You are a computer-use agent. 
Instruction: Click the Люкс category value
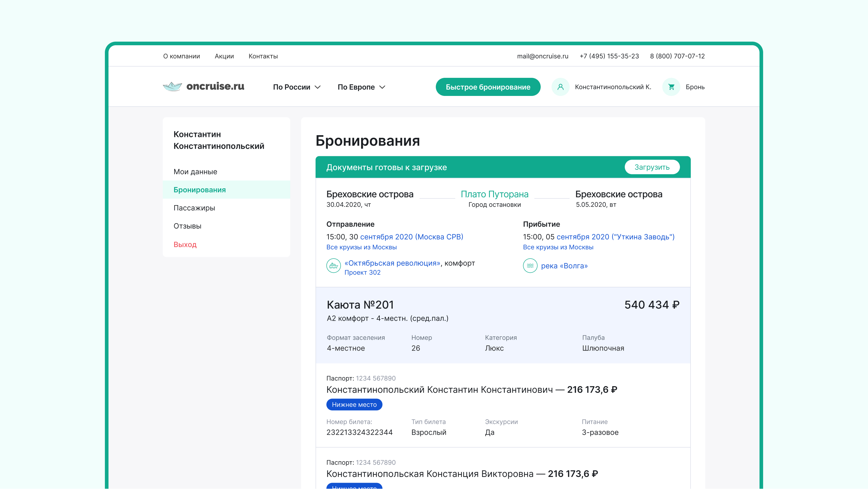(494, 348)
